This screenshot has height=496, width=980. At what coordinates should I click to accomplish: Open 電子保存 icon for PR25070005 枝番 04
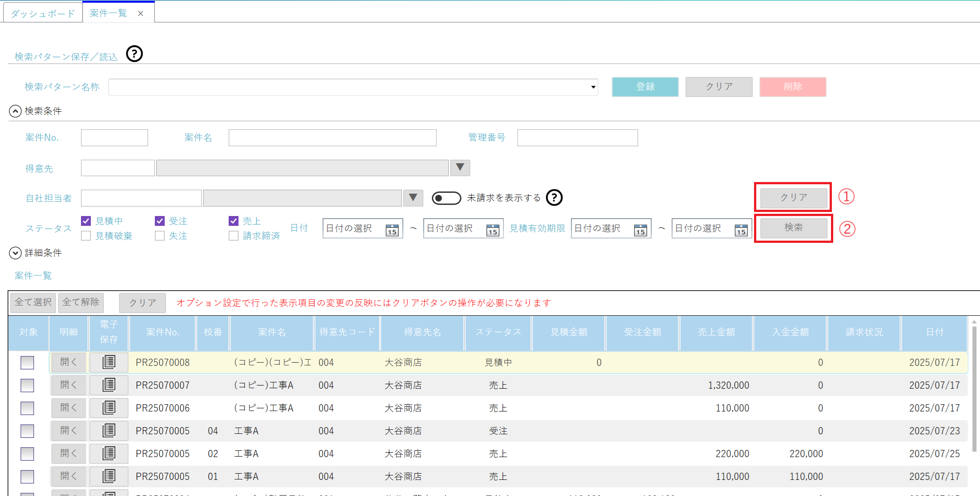pyautogui.click(x=109, y=430)
